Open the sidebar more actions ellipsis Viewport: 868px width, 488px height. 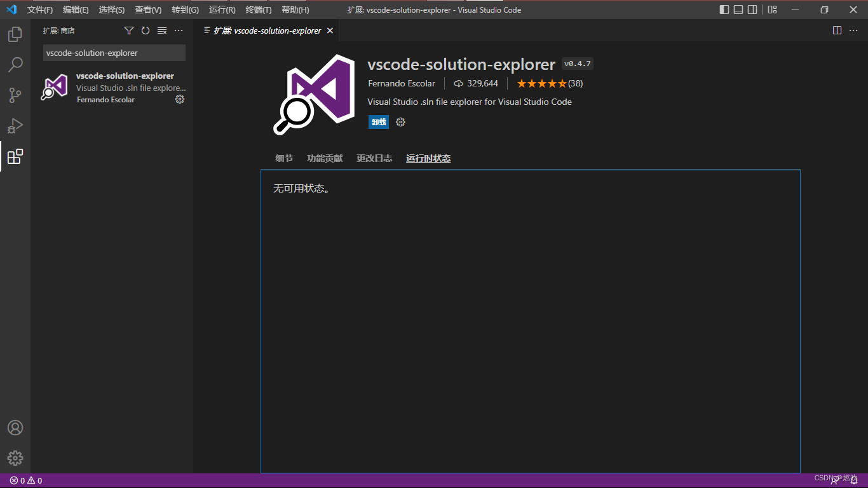tap(179, 30)
